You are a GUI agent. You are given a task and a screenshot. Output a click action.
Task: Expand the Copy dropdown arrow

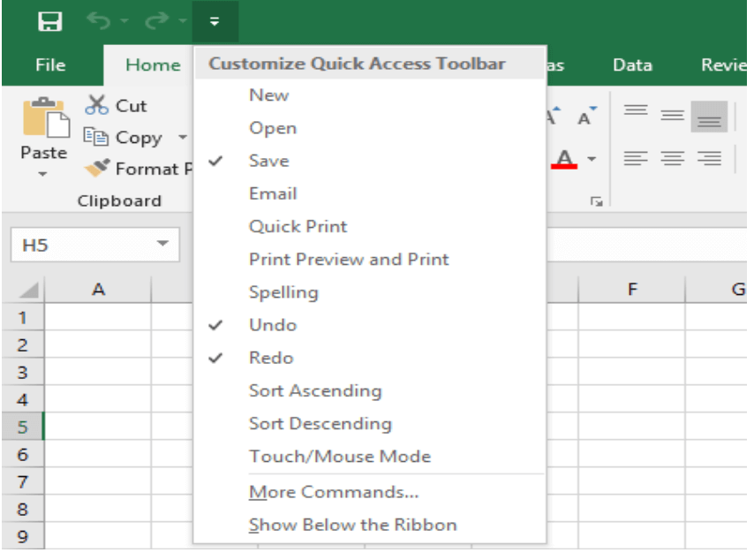click(x=183, y=137)
